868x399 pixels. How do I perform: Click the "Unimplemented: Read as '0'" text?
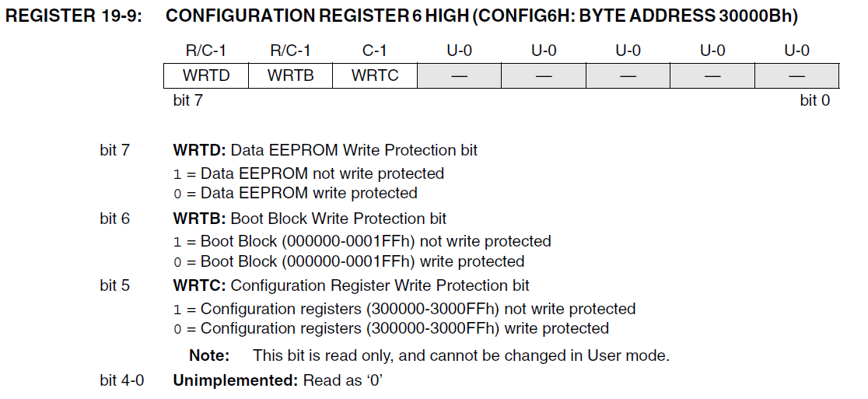279,381
